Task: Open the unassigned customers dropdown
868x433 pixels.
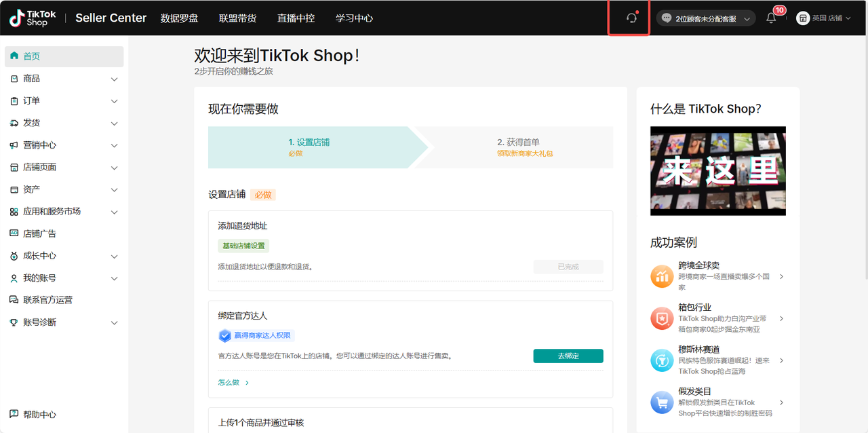Action: coord(705,19)
